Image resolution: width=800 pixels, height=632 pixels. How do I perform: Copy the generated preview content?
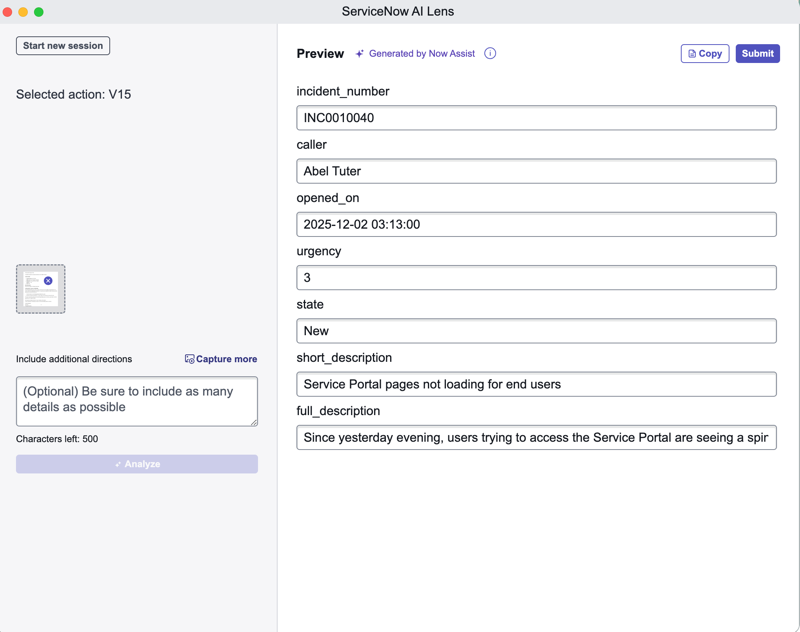[x=705, y=54]
